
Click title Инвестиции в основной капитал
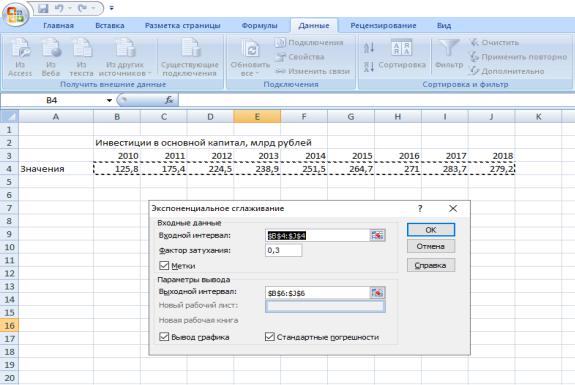click(204, 143)
